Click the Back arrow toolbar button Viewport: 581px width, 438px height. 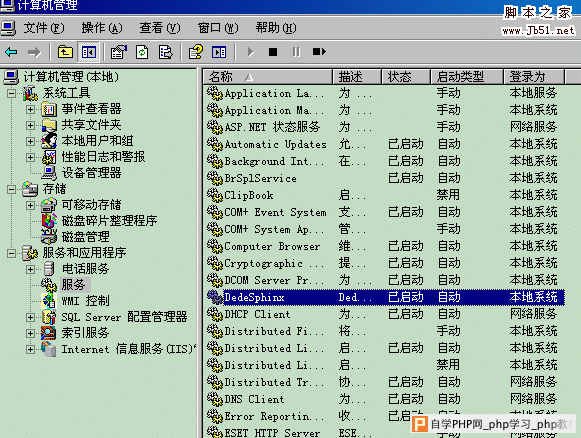coord(11,52)
